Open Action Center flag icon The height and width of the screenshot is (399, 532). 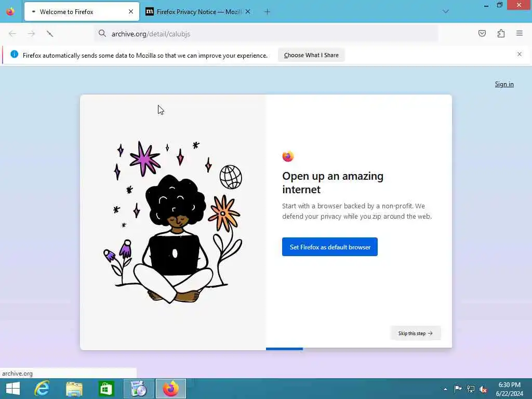(x=458, y=389)
